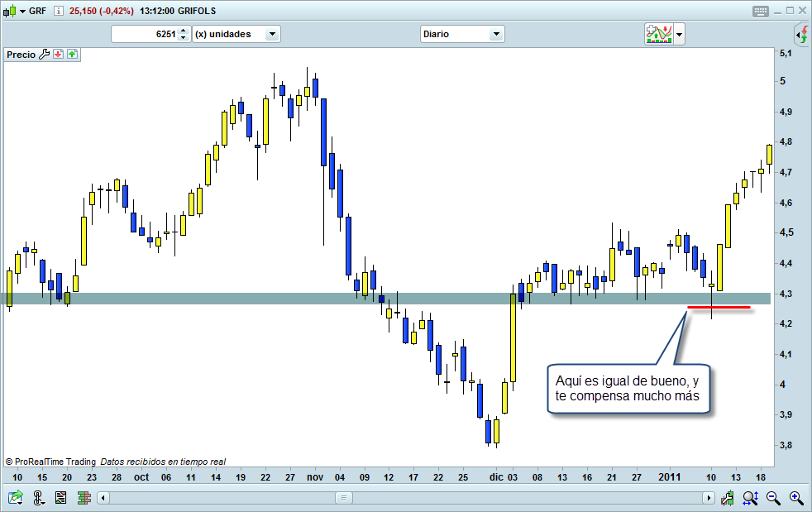This screenshot has height=512, width=812.
Task: Click the red sell arrow next to Precio
Action: tap(58, 53)
